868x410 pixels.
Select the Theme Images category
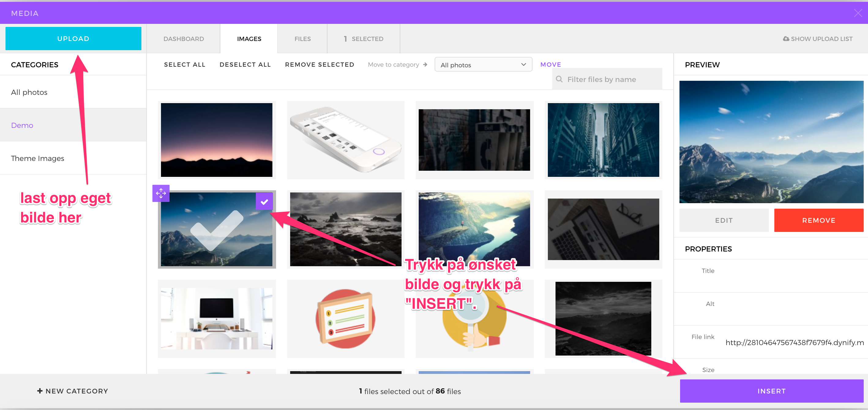73,158
